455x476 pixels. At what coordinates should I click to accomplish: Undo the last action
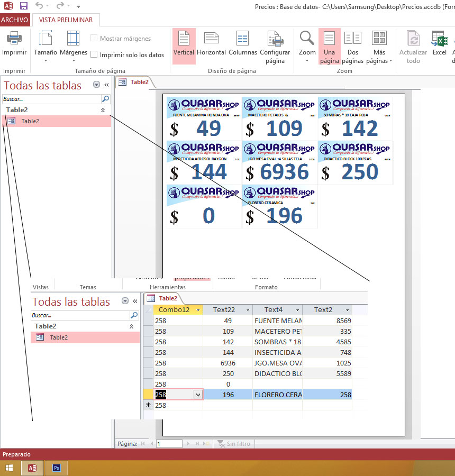pos(39,5)
